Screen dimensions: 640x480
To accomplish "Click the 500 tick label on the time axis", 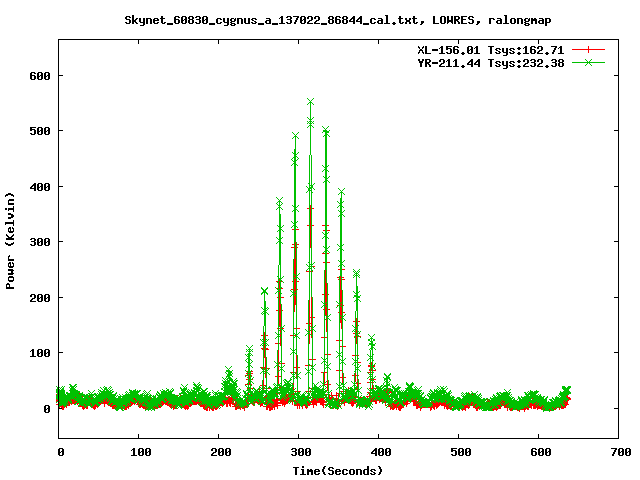I will tap(461, 452).
